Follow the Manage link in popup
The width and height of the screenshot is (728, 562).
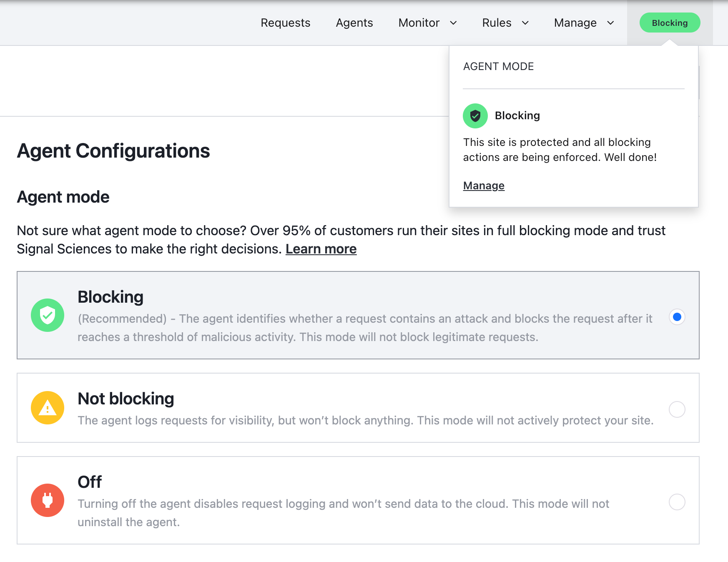[484, 186]
